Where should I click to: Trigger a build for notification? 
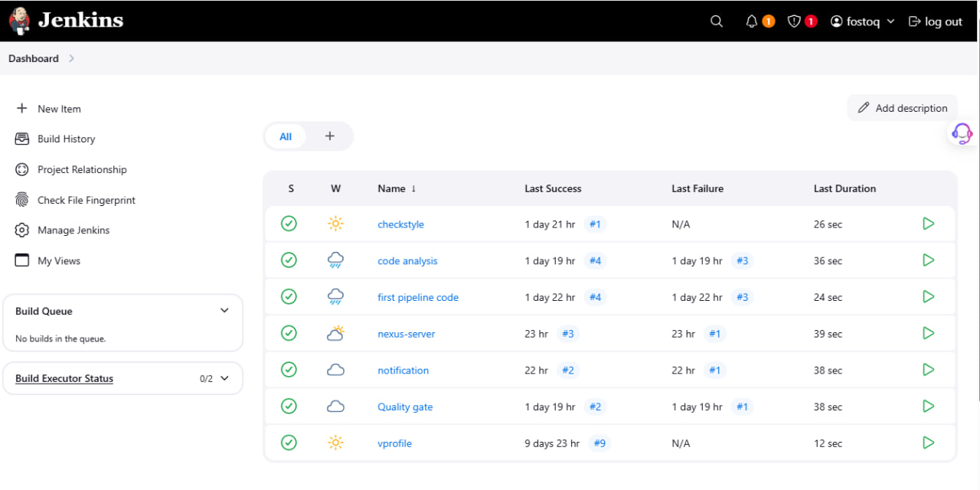pyautogui.click(x=928, y=370)
